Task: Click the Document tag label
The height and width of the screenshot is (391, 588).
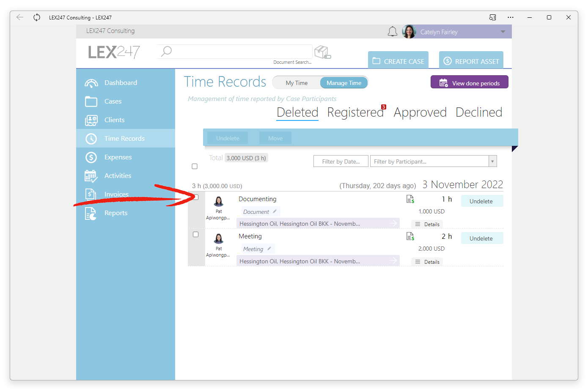Action: (256, 212)
